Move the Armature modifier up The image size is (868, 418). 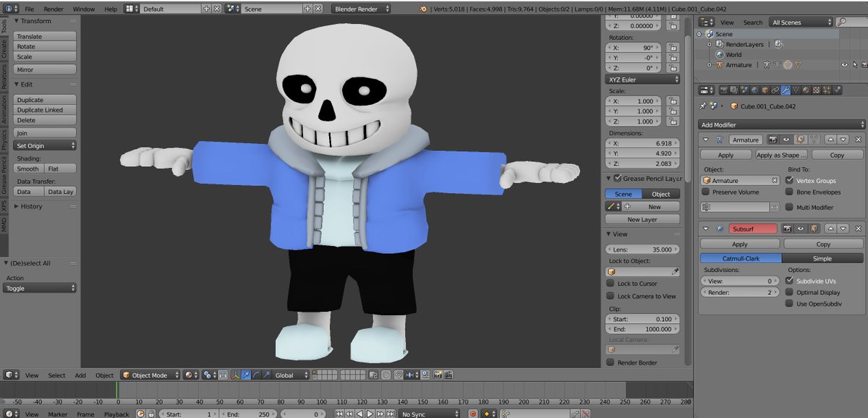pos(831,140)
